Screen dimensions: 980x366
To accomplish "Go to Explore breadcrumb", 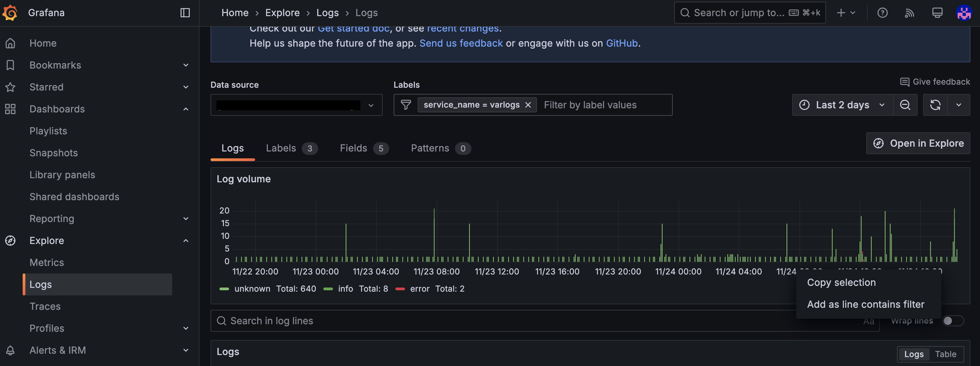I will point(282,13).
